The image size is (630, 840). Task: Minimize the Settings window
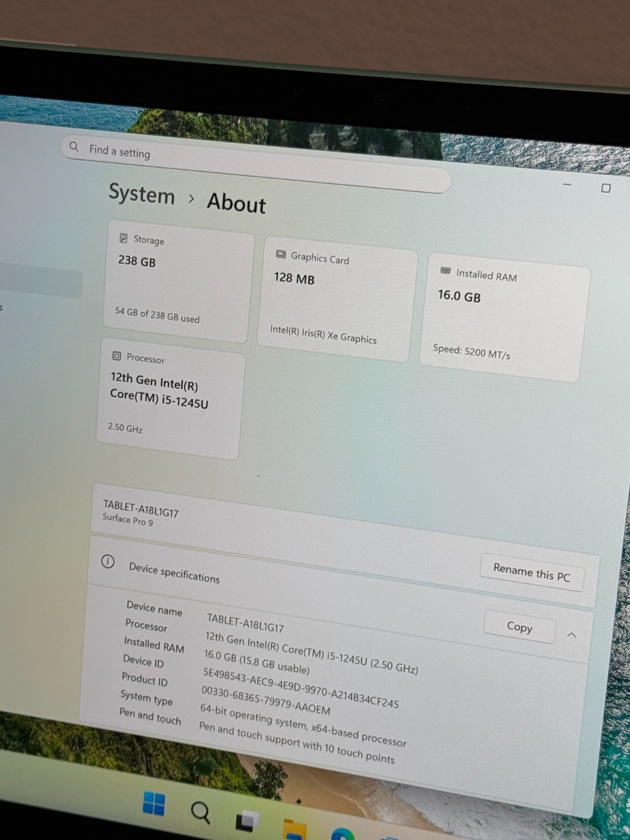tap(567, 184)
